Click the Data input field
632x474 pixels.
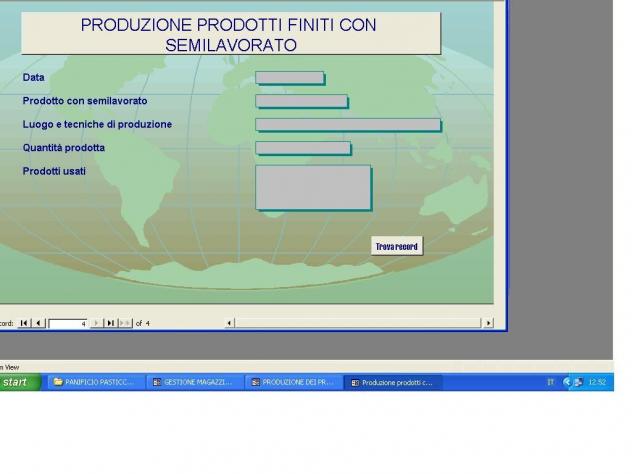290,78
